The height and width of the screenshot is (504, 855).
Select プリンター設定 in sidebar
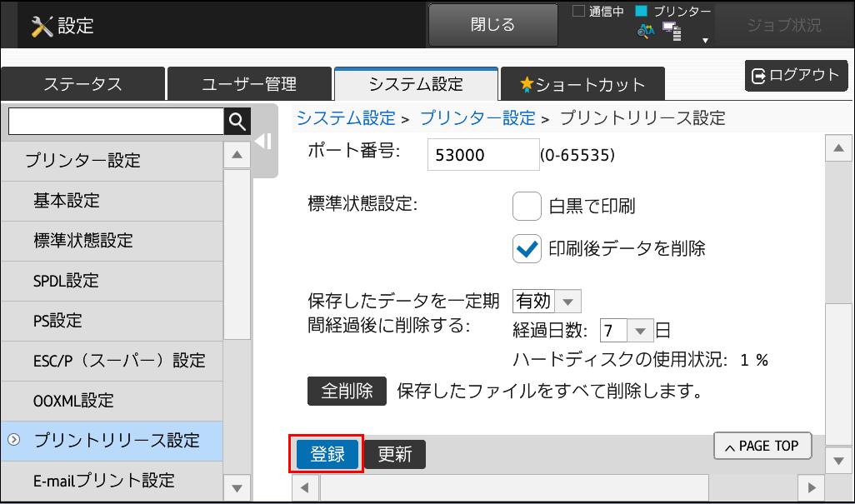click(112, 161)
